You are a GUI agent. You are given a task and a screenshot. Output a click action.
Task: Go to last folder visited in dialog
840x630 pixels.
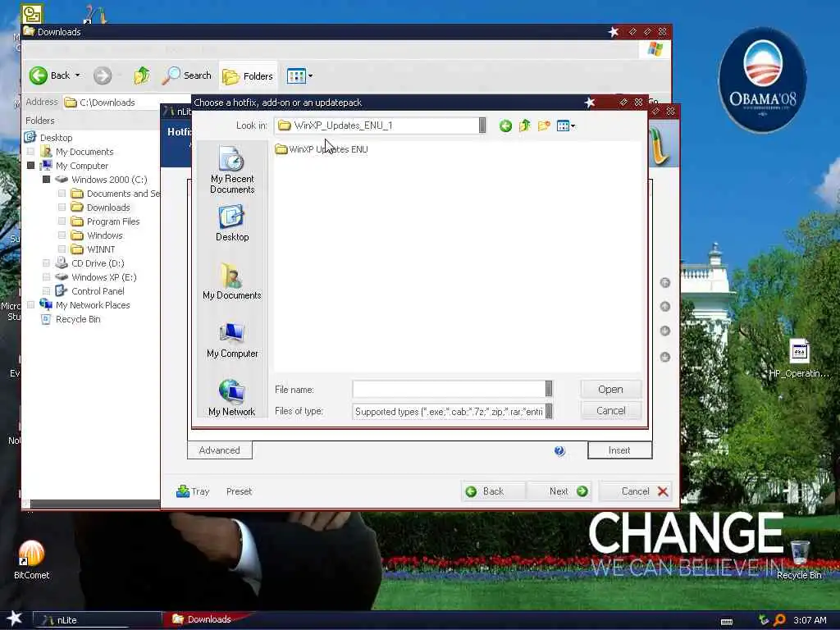(x=505, y=126)
